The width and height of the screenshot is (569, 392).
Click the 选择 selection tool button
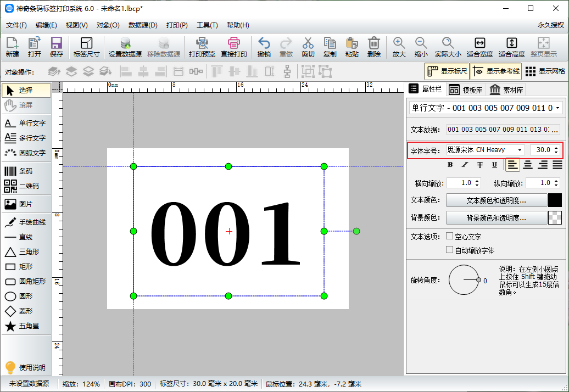coord(26,90)
